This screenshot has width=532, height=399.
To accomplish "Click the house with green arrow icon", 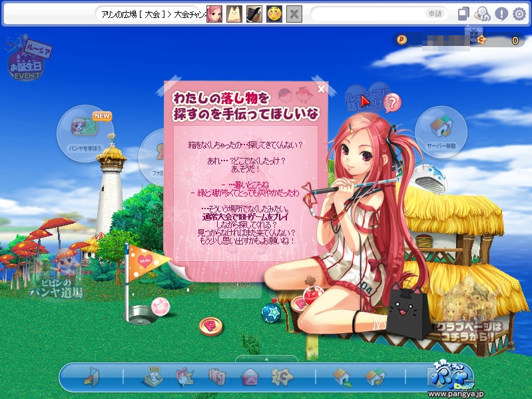I will (342, 377).
